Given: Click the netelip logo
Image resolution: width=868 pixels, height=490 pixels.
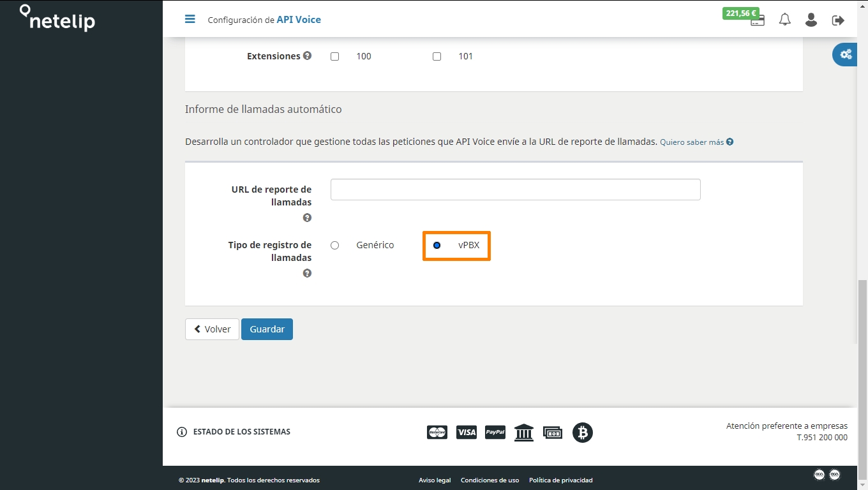Looking at the screenshot, I should pyautogui.click(x=57, y=18).
